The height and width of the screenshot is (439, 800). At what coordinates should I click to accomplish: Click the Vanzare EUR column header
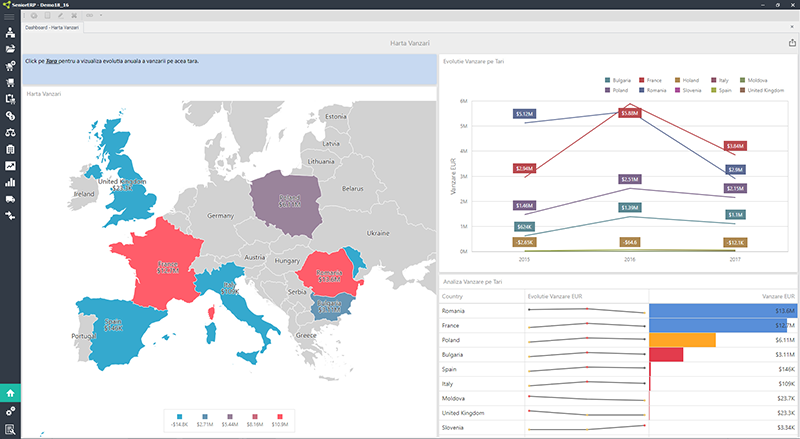tap(723, 296)
